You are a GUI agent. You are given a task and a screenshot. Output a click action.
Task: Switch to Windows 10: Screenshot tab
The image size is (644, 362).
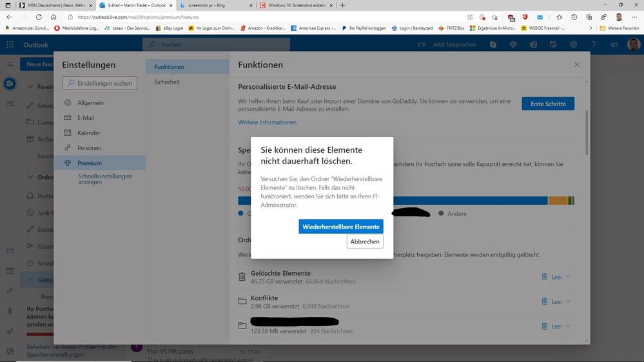[x=296, y=5]
